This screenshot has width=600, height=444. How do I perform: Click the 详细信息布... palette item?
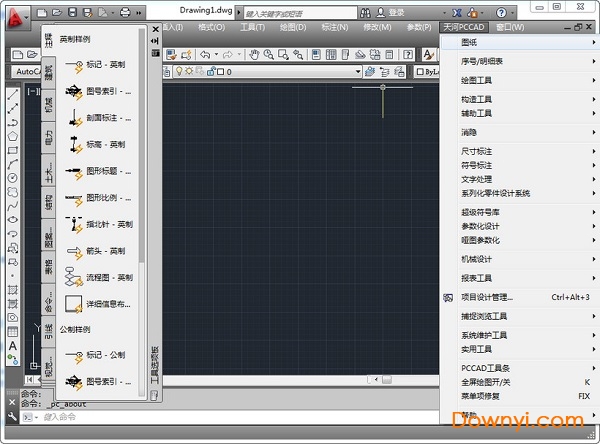pyautogui.click(x=98, y=304)
